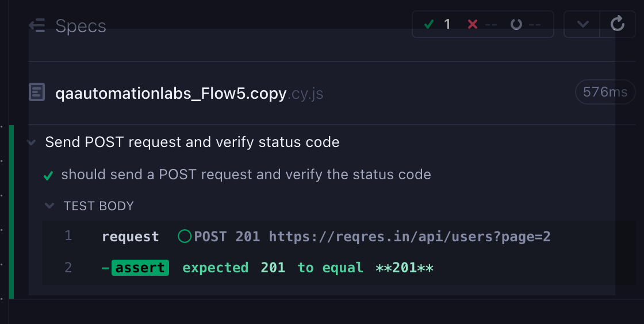Select the assert badge in command log
Screen dimensions: 644x324
pos(140,268)
